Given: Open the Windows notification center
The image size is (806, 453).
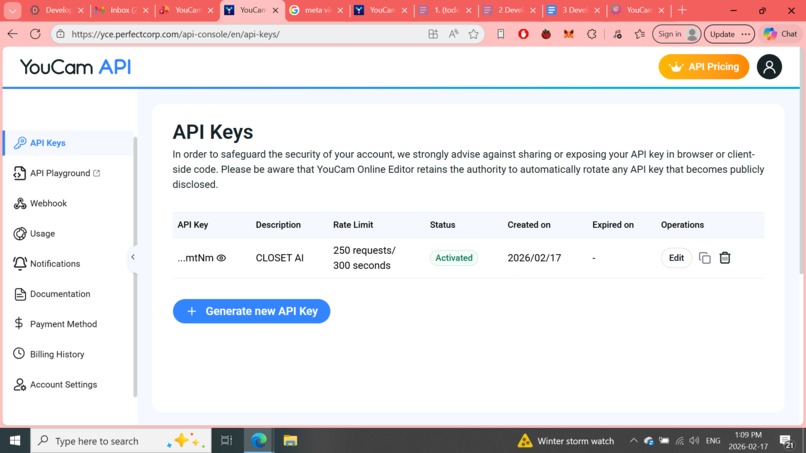Looking at the screenshot, I should tap(786, 441).
